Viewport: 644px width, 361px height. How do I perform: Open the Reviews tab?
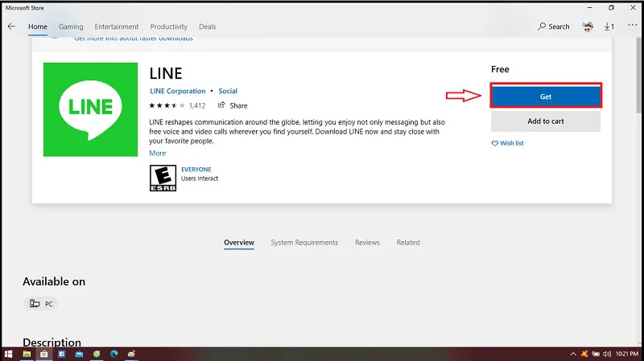point(367,243)
